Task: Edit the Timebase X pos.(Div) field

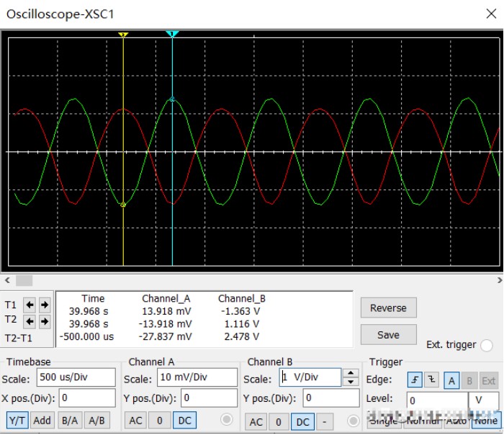Action: [x=87, y=398]
